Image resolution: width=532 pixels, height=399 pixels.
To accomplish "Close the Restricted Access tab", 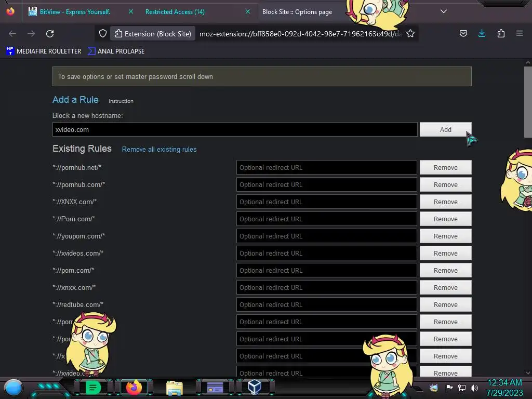I will click(248, 11).
